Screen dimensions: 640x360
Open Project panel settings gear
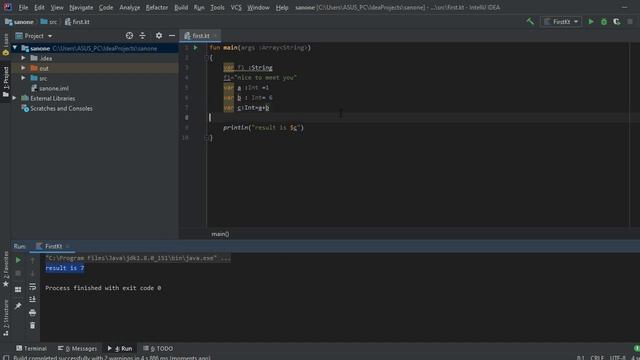coord(159,36)
